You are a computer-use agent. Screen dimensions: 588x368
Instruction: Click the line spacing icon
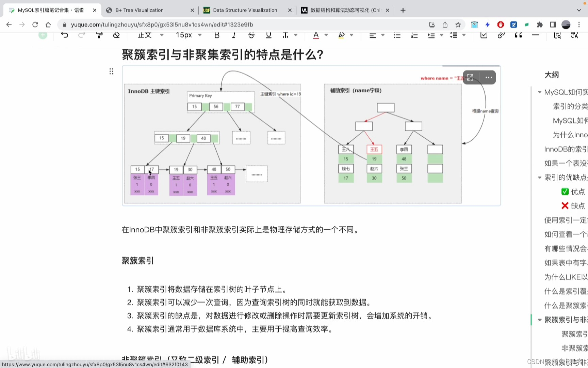454,35
